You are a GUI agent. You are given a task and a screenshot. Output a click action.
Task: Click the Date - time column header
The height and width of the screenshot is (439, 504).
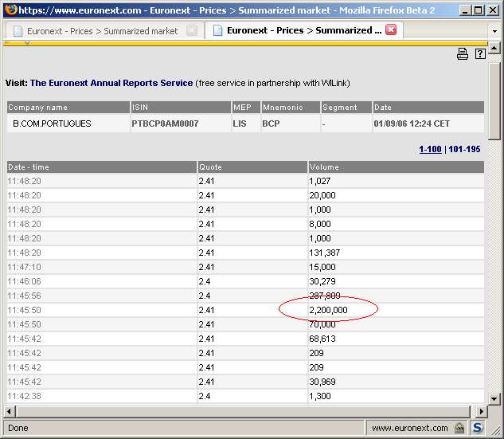102,167
